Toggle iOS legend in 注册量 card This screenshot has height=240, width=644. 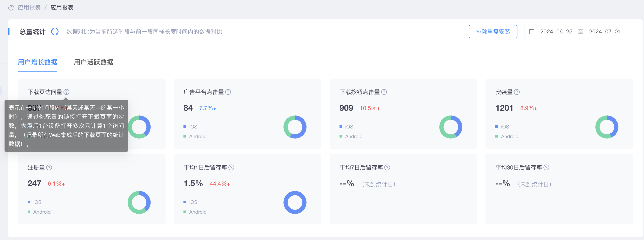click(34, 202)
